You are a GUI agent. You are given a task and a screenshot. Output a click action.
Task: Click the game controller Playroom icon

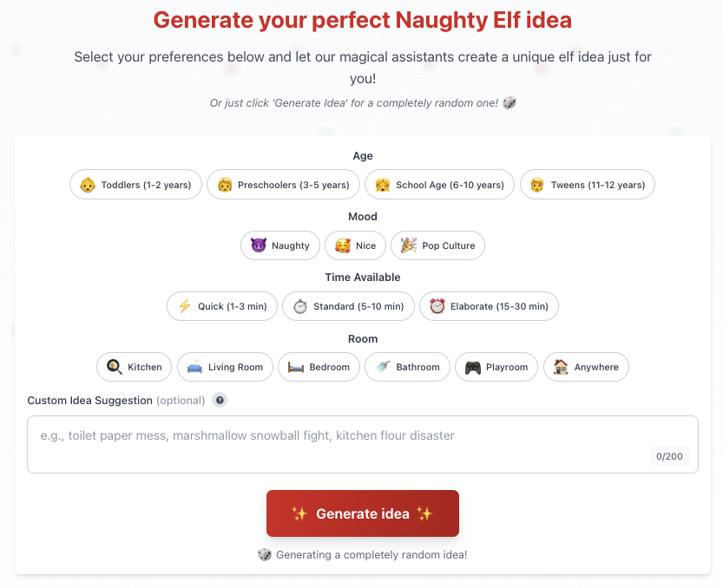[472, 367]
